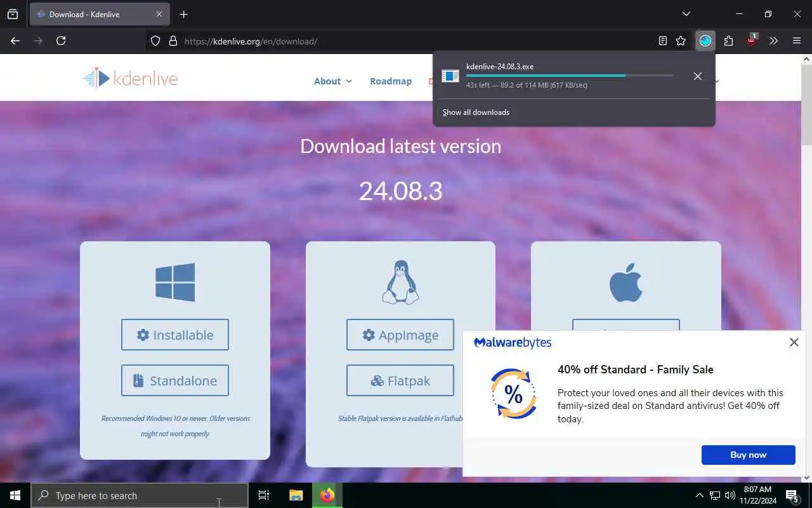Go back to previous page
Image resolution: width=812 pixels, height=508 pixels.
click(x=15, y=41)
